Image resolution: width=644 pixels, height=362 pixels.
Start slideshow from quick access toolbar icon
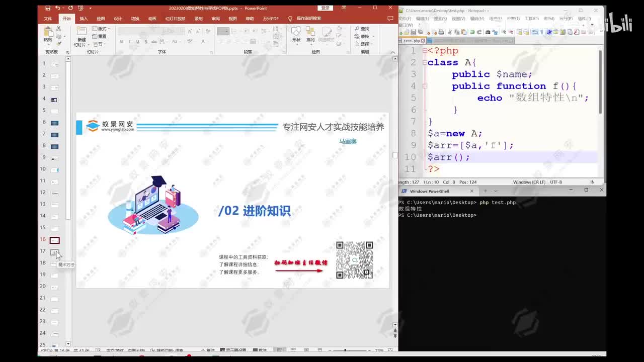pyautogui.click(x=80, y=8)
